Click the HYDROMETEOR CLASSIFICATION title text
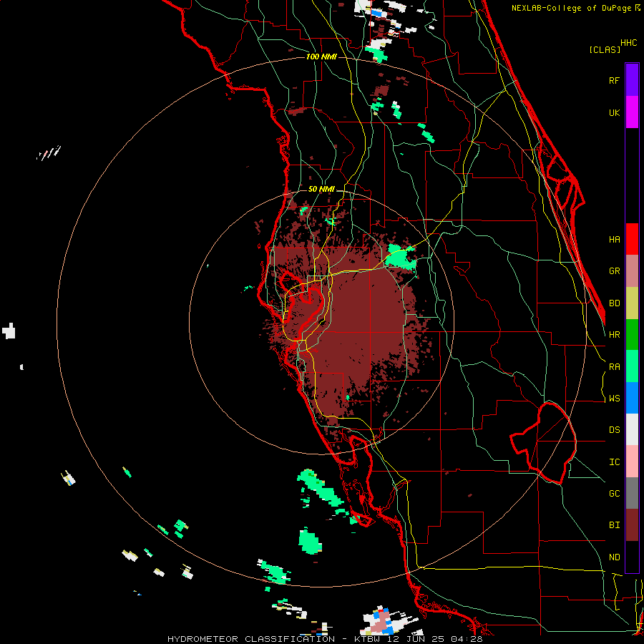644x644 pixels. click(x=251, y=639)
